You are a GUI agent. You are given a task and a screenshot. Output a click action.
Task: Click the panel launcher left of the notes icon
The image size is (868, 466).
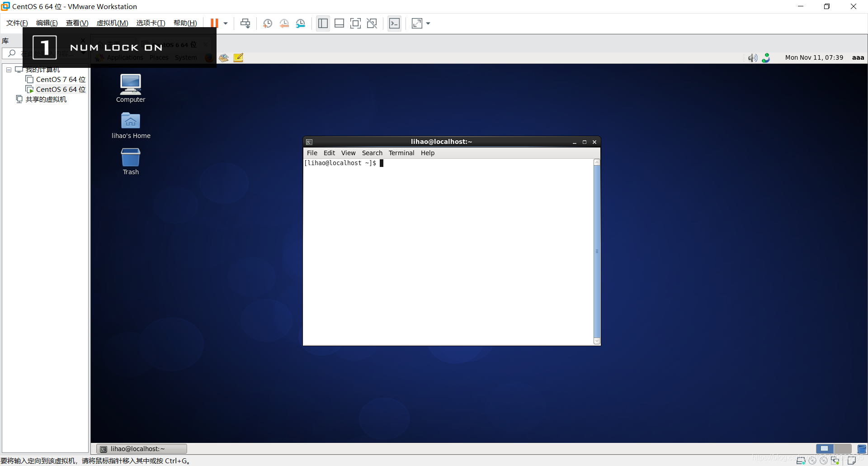coord(224,57)
